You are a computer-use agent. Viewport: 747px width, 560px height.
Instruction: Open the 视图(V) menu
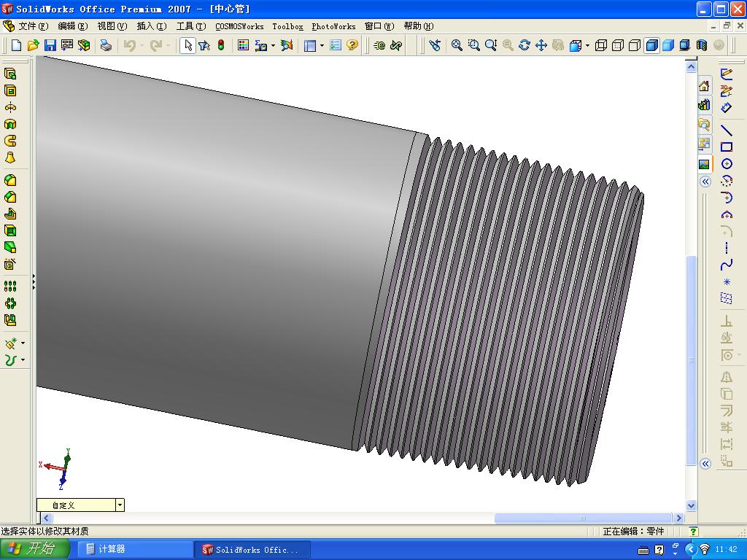click(112, 26)
